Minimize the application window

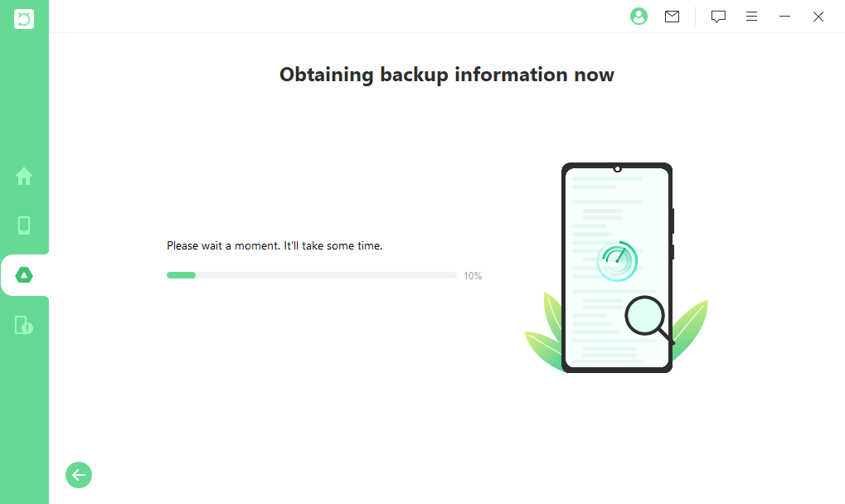pos(784,17)
